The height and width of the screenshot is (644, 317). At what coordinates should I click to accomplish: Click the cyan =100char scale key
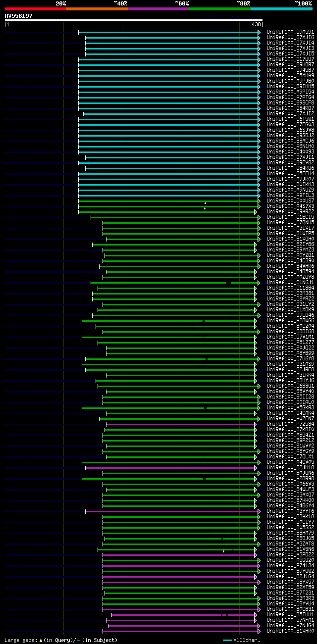227,640
